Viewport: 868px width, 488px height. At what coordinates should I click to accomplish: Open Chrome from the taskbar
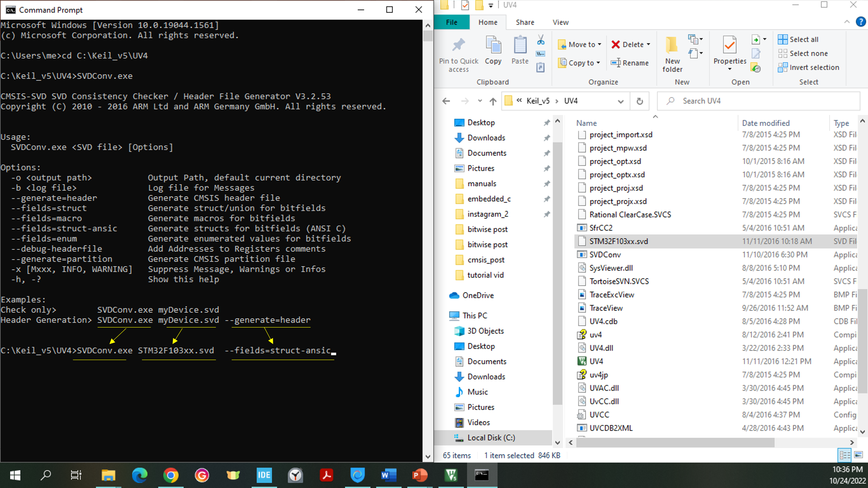pyautogui.click(x=171, y=475)
